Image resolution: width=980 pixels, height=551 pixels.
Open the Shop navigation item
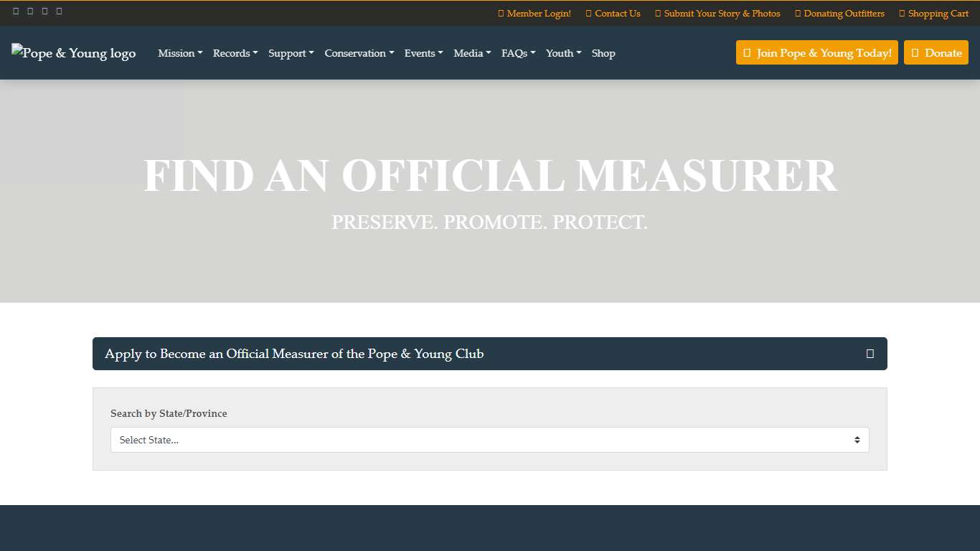pyautogui.click(x=603, y=53)
